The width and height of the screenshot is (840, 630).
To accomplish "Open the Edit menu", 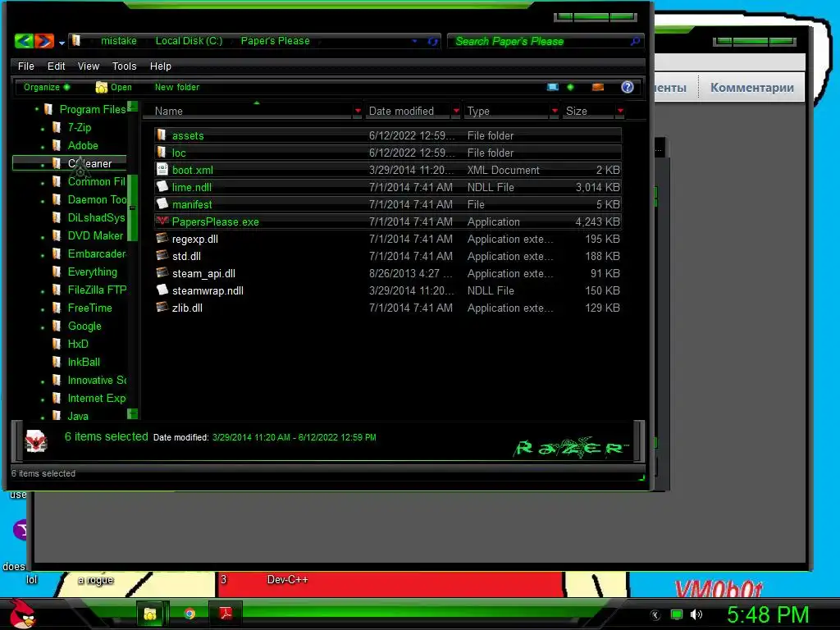I will click(x=56, y=66).
